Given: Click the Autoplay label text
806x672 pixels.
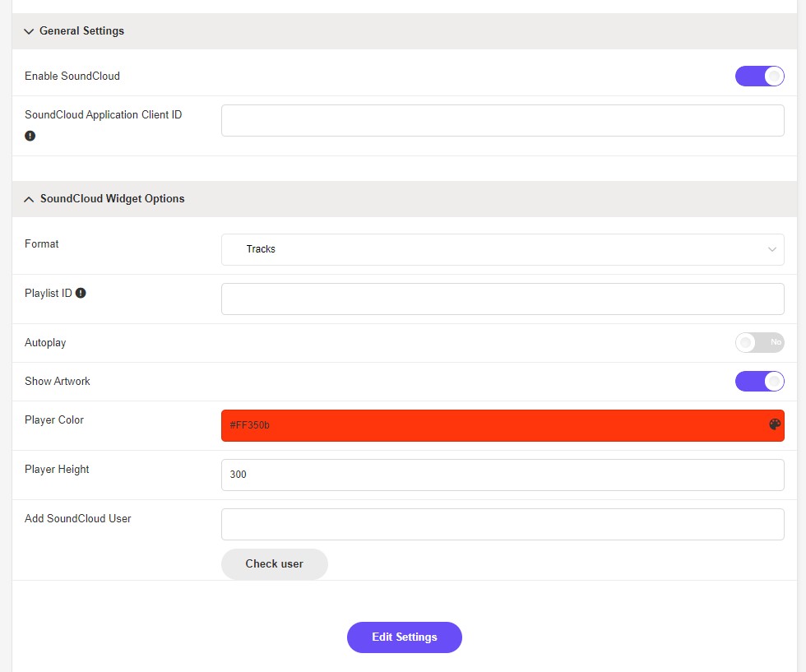Looking at the screenshot, I should (45, 342).
